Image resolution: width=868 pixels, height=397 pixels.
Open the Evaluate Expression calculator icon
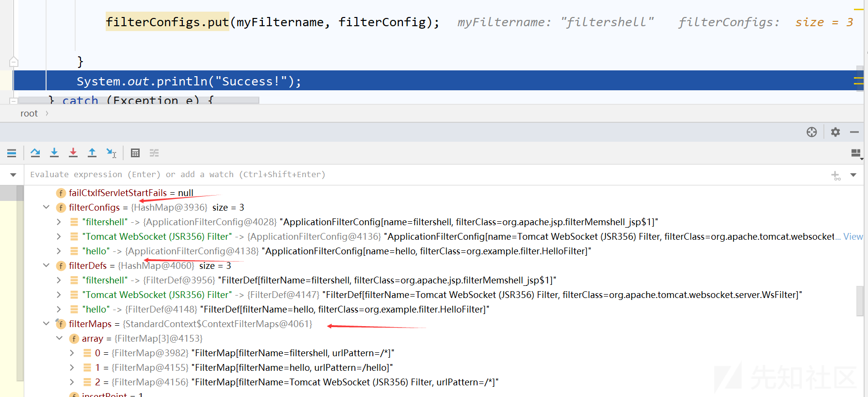pyautogui.click(x=135, y=153)
